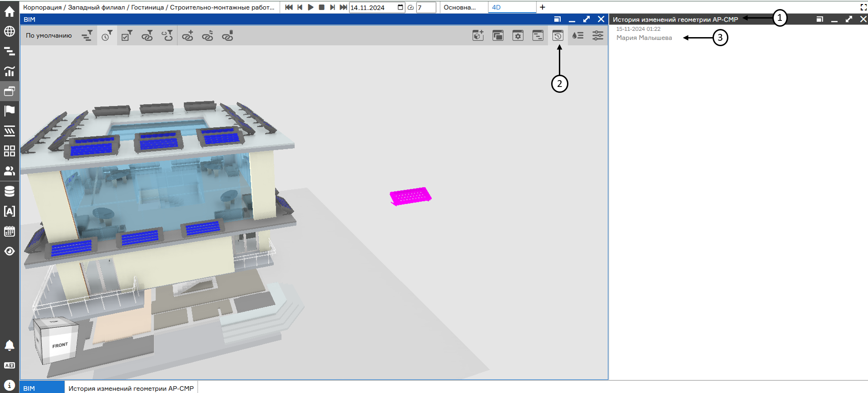This screenshot has width=868, height=393.
Task: Click the timestamp 15-11-2024 01:22
Action: coord(638,29)
